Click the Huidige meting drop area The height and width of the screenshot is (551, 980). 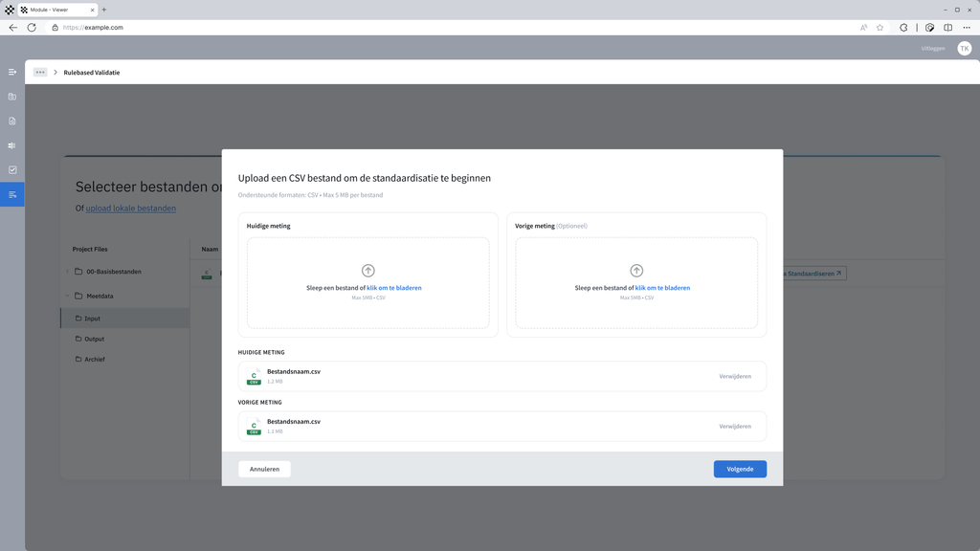coord(368,282)
